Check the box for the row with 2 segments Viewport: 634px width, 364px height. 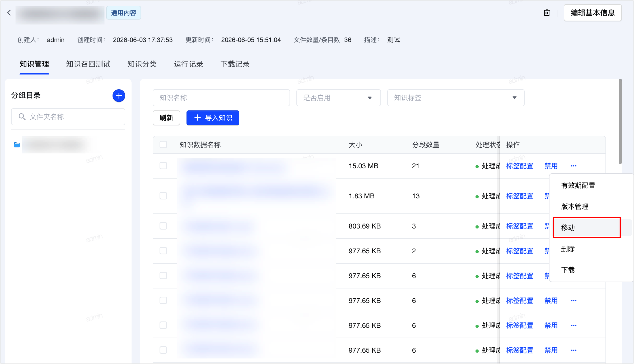163,251
